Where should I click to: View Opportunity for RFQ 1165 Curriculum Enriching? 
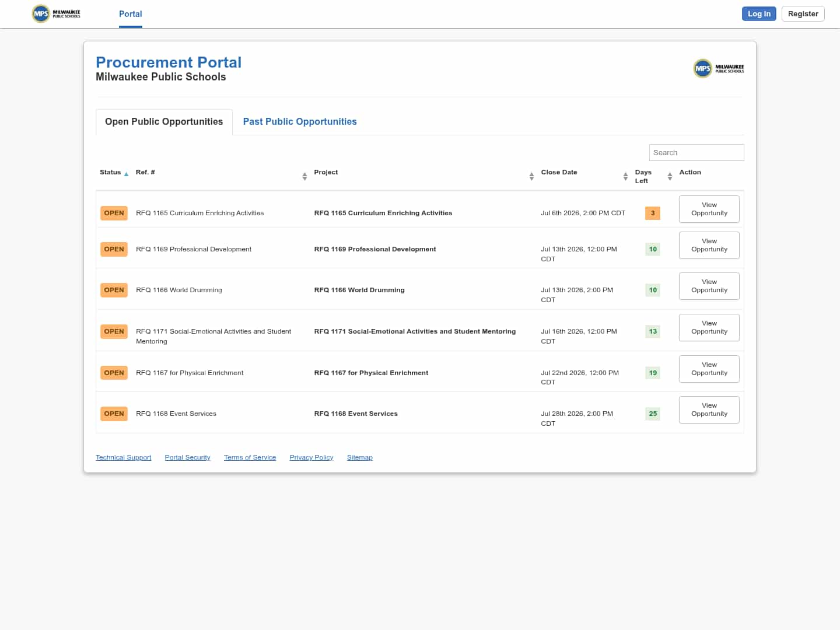[709, 209]
